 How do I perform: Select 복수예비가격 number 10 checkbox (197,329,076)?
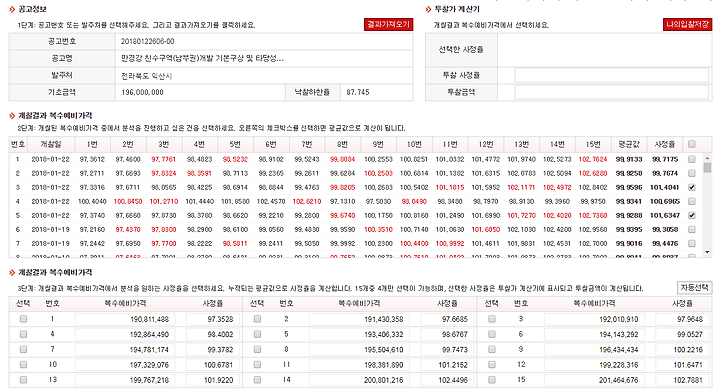coord(23,364)
